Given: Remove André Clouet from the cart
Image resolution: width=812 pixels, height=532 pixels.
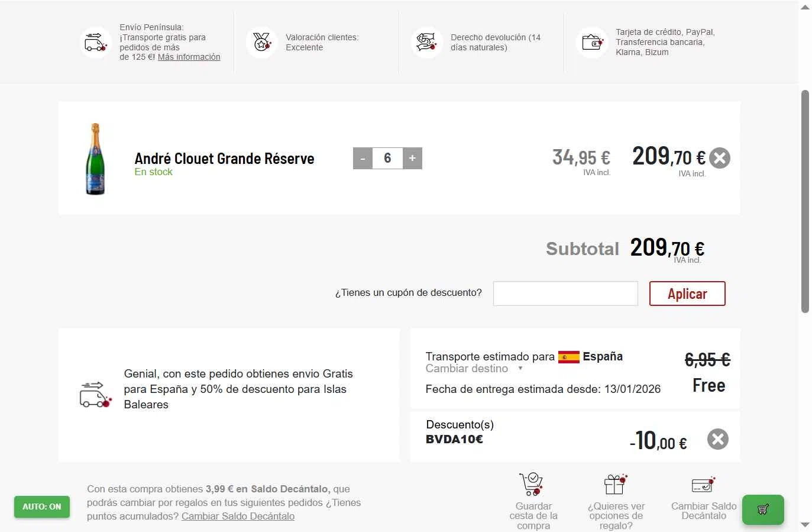Looking at the screenshot, I should point(720,158).
